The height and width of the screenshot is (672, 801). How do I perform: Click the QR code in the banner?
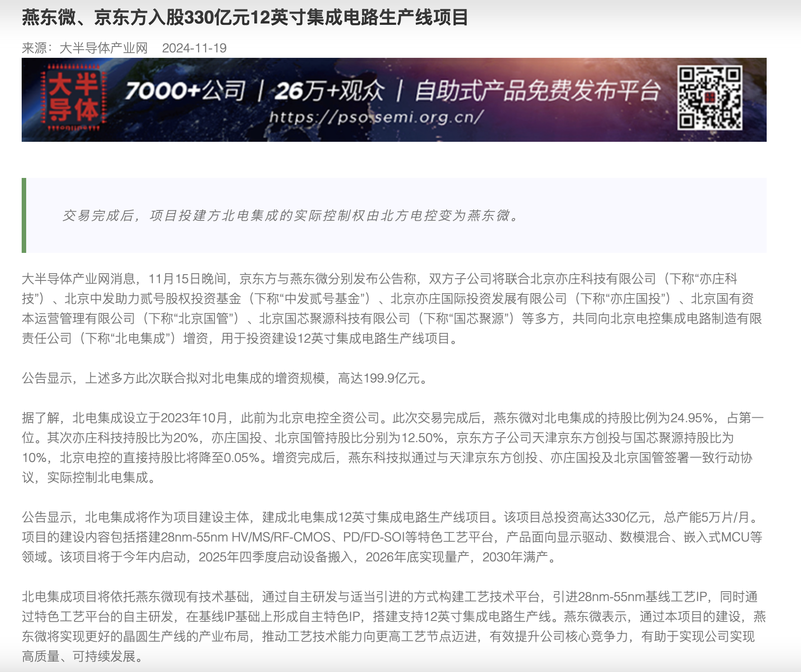tap(709, 98)
